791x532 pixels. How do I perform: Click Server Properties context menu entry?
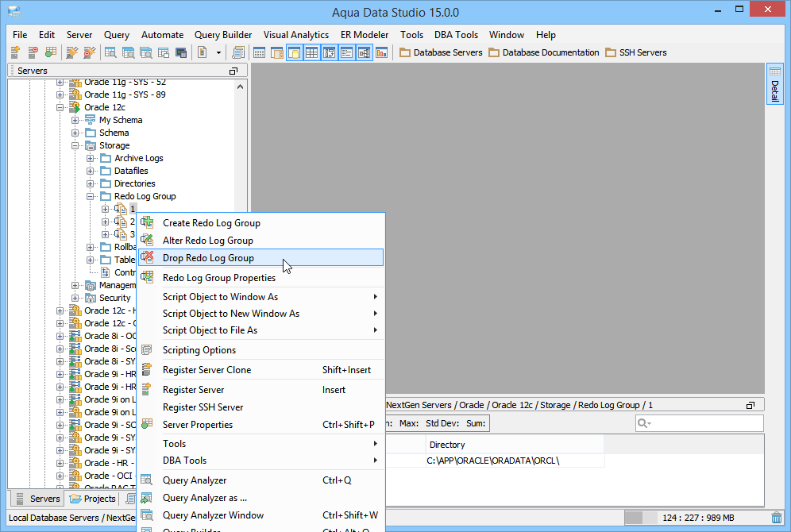tap(261, 425)
